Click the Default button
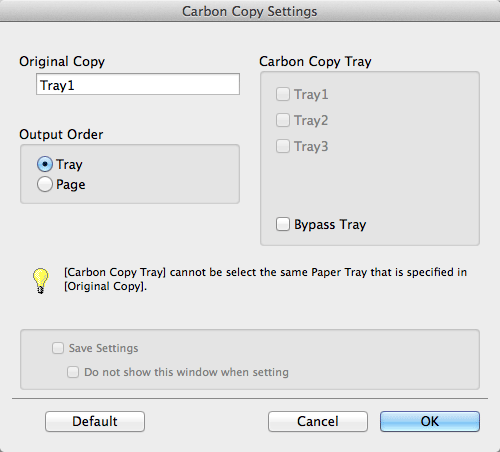This screenshot has height=452, width=500. [x=95, y=421]
